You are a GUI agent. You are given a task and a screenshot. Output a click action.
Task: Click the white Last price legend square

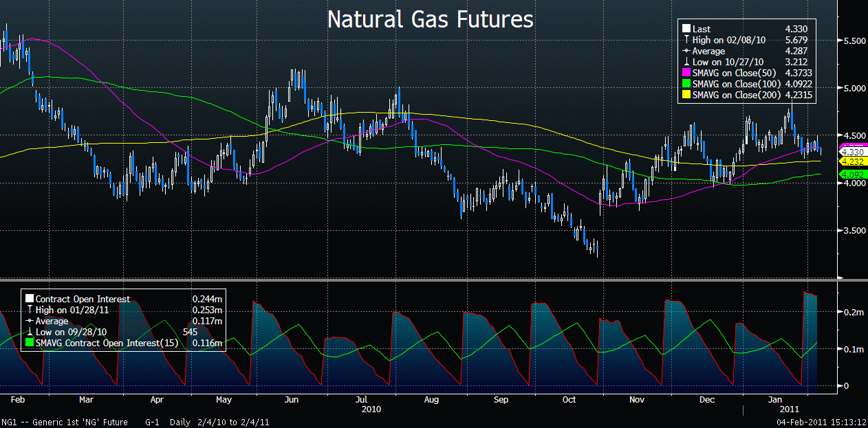tap(686, 29)
